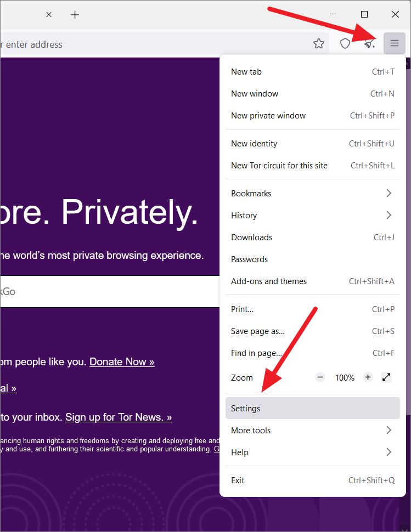Expand the More tools submenu
411x532 pixels.
click(313, 430)
